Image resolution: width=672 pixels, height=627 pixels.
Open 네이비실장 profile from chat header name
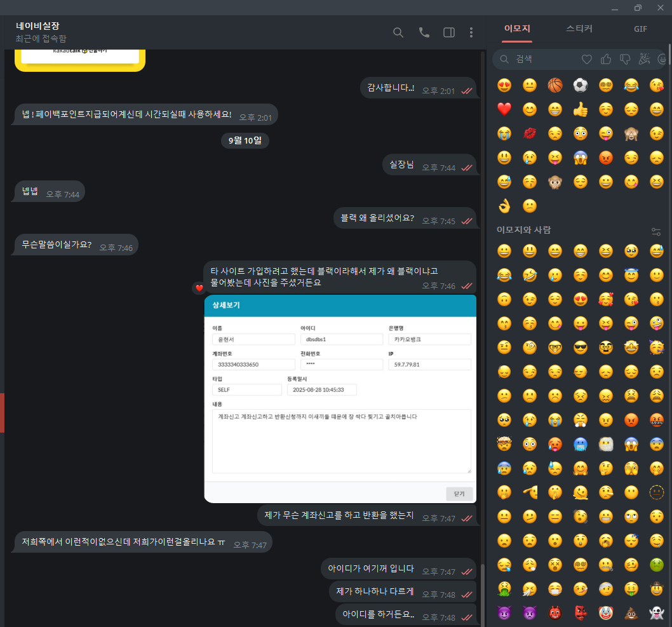pyautogui.click(x=38, y=26)
